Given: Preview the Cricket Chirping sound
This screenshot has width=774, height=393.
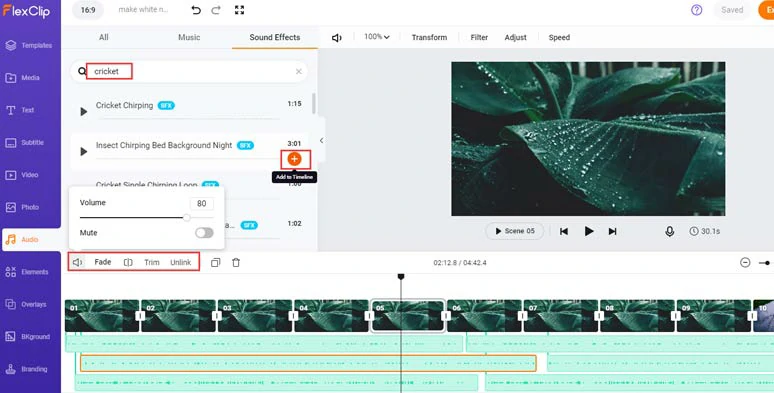Looking at the screenshot, I should point(83,112).
